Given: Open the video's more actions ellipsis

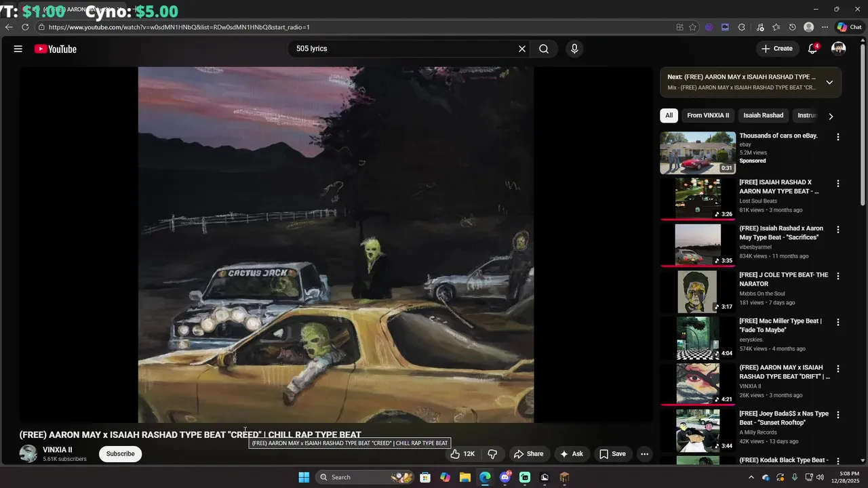Looking at the screenshot, I should point(645,454).
